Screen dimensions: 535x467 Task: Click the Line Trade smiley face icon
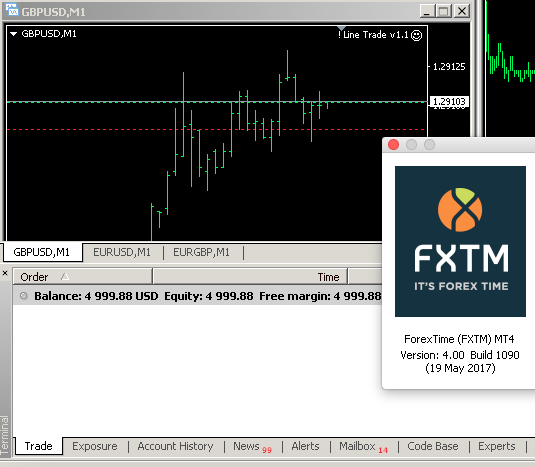tap(416, 35)
